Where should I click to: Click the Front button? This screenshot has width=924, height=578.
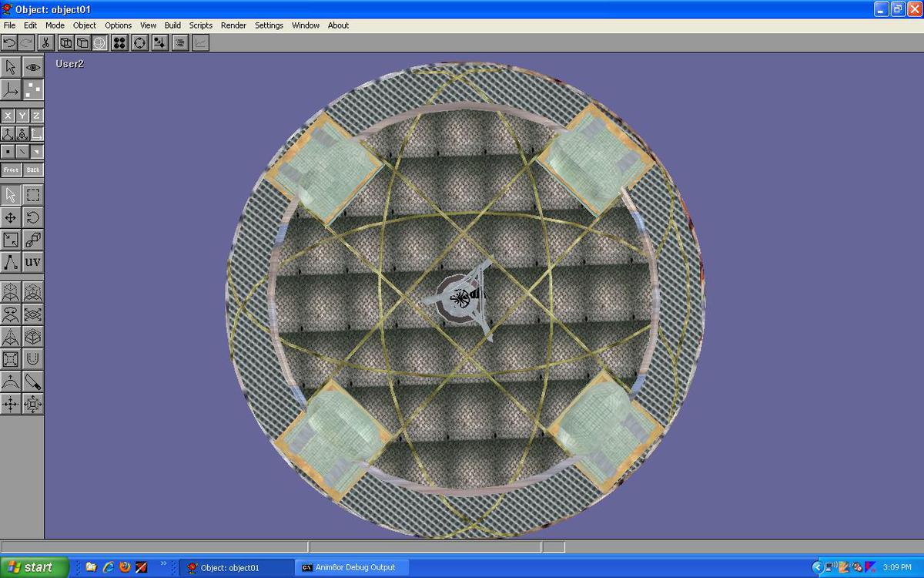click(11, 170)
